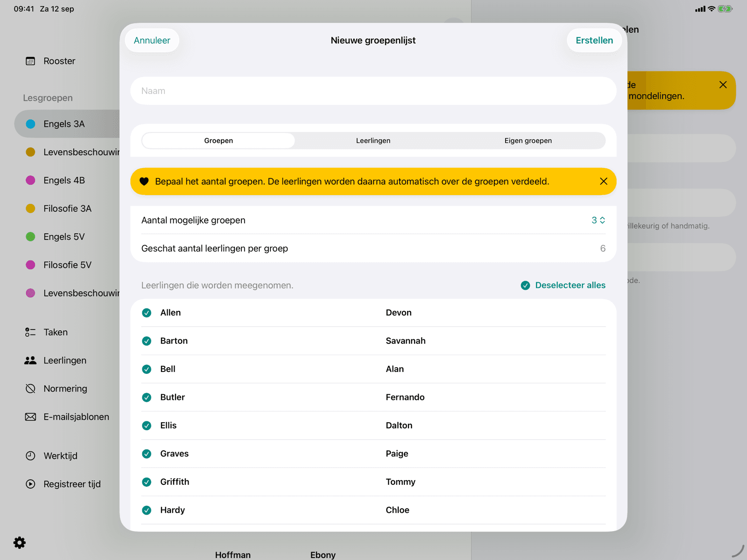Open the Leerlingen people icon
This screenshot has height=560, width=747.
point(30,360)
